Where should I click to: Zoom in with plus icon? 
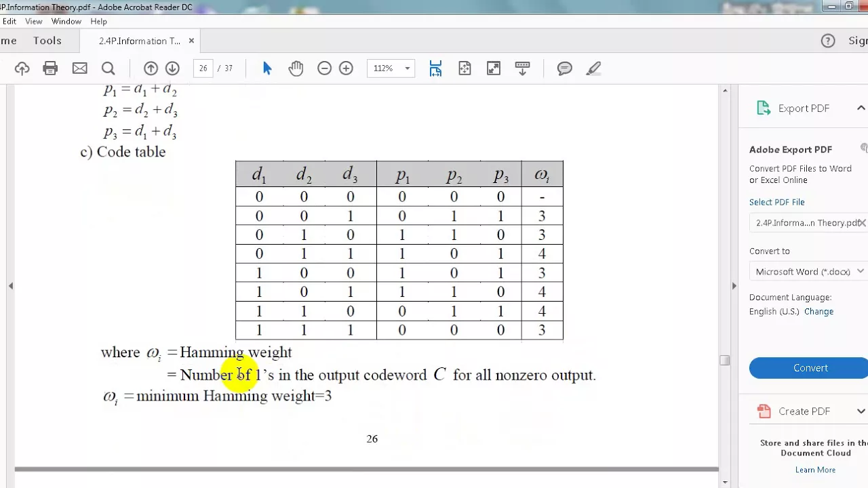click(346, 68)
